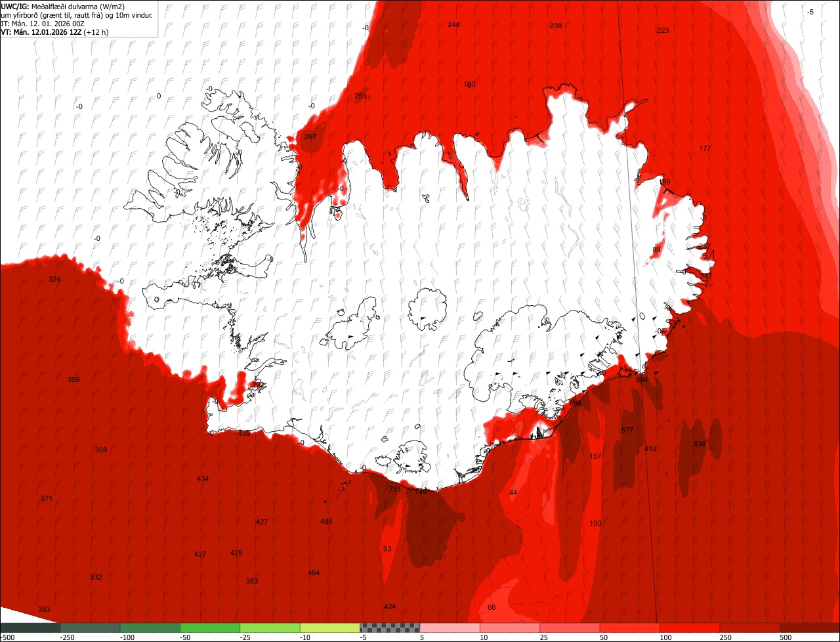Click the "50" legend label
The image size is (840, 642).
point(604,637)
